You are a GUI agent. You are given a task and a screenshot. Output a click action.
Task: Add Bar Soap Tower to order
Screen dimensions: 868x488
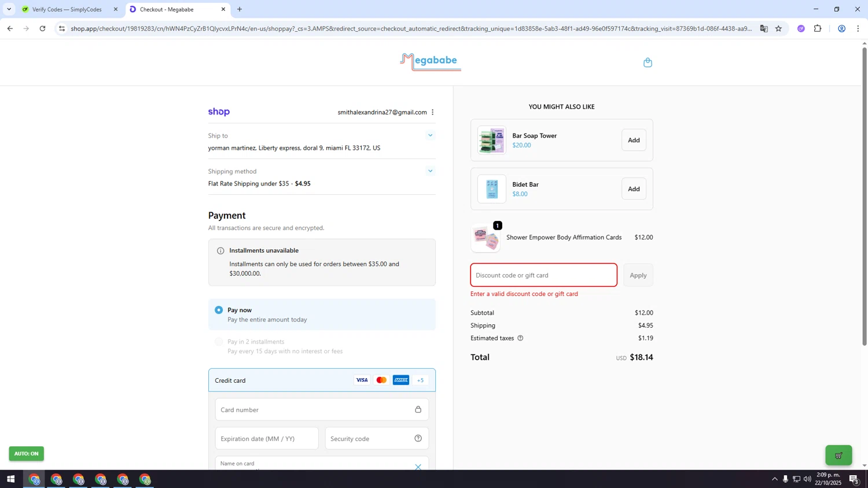634,140
